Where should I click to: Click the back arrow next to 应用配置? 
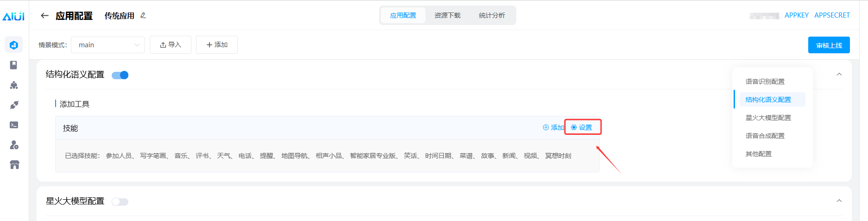coord(44,15)
